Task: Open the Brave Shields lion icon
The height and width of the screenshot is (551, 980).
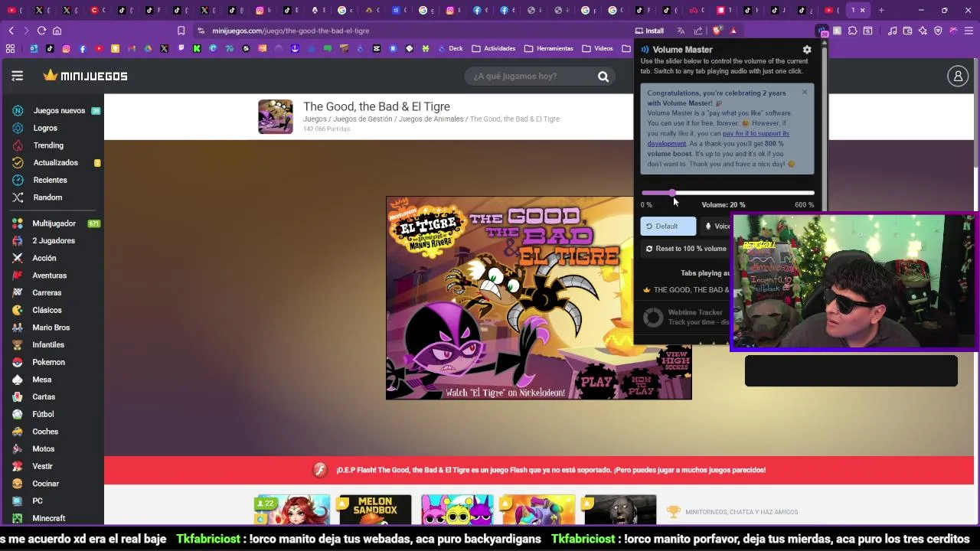Action: tap(717, 31)
